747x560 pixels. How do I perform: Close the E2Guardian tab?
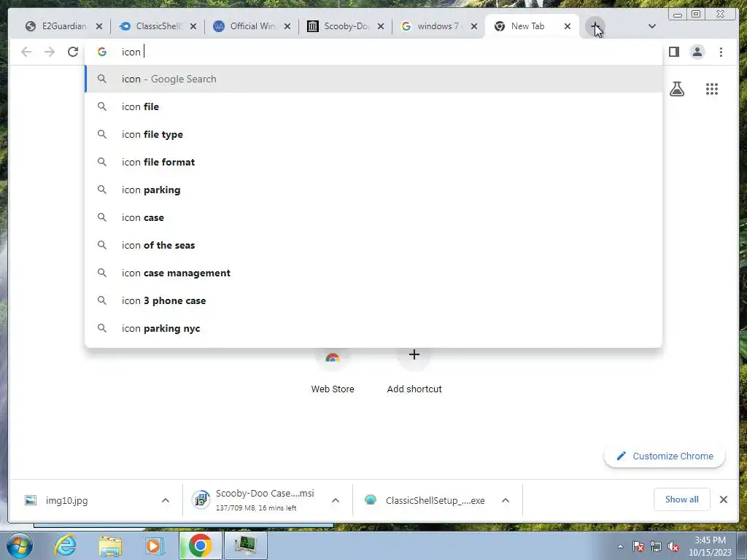(x=99, y=27)
